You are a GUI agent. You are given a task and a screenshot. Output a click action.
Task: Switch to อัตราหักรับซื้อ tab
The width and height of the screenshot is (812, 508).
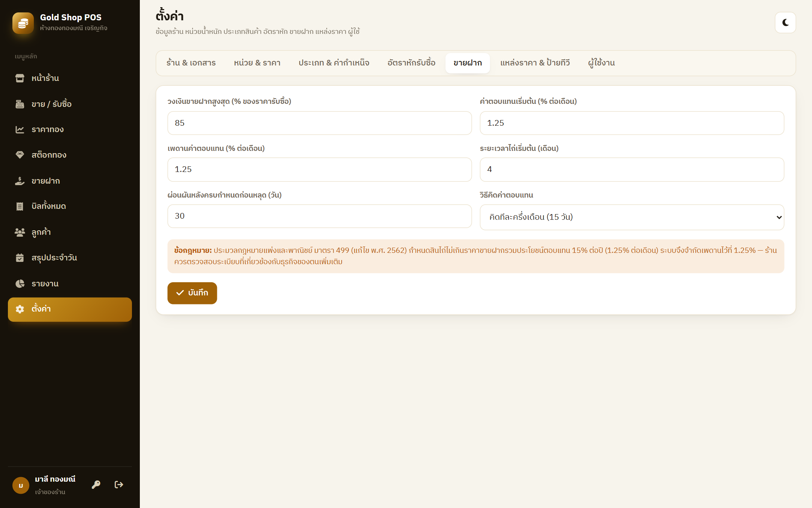(x=411, y=63)
